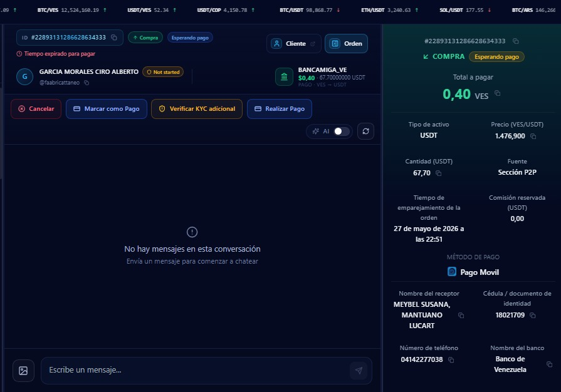Click the send message arrow

click(x=359, y=371)
